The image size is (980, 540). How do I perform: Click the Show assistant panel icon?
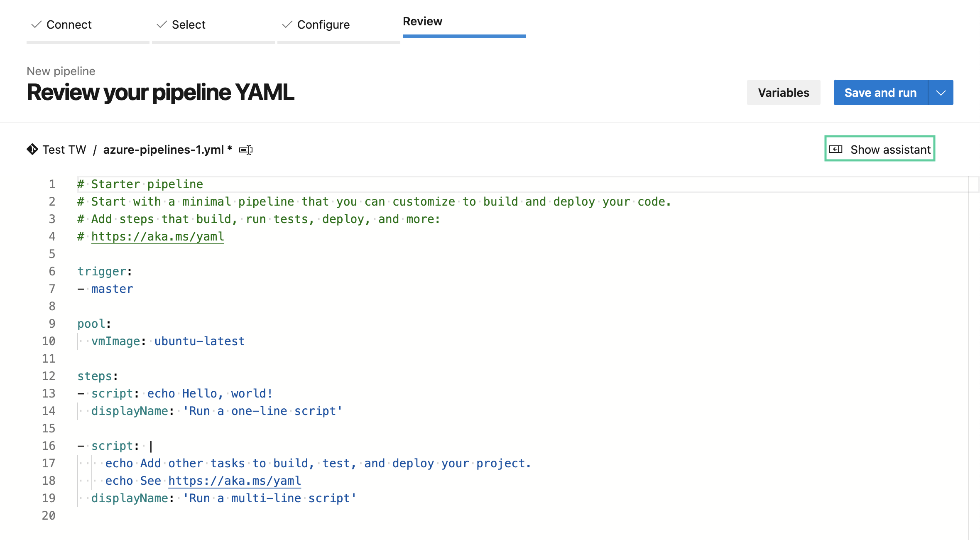pyautogui.click(x=835, y=150)
